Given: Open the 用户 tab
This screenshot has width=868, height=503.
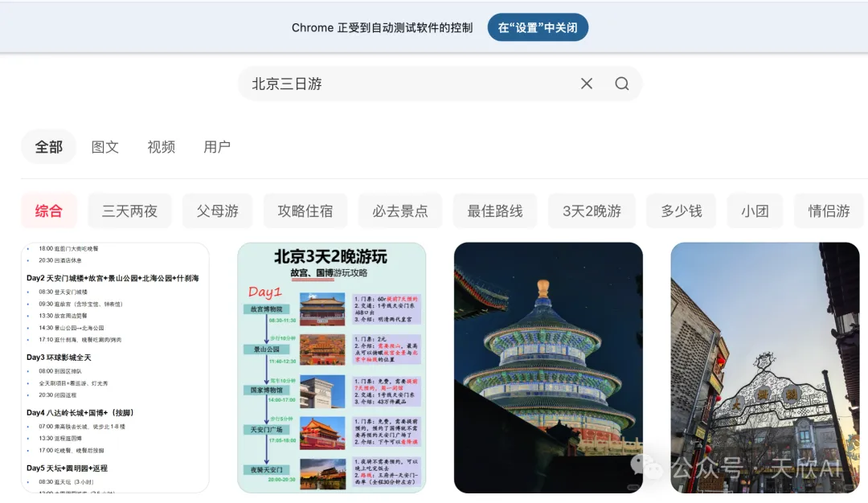Looking at the screenshot, I should pyautogui.click(x=217, y=146).
